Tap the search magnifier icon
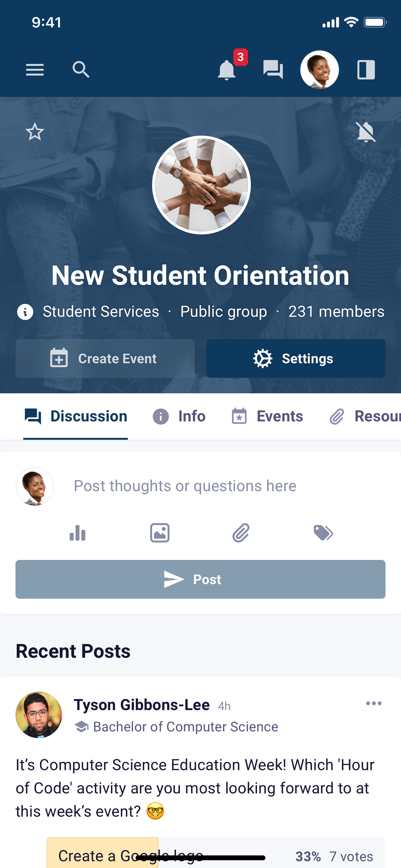The width and height of the screenshot is (401, 868). point(81,70)
